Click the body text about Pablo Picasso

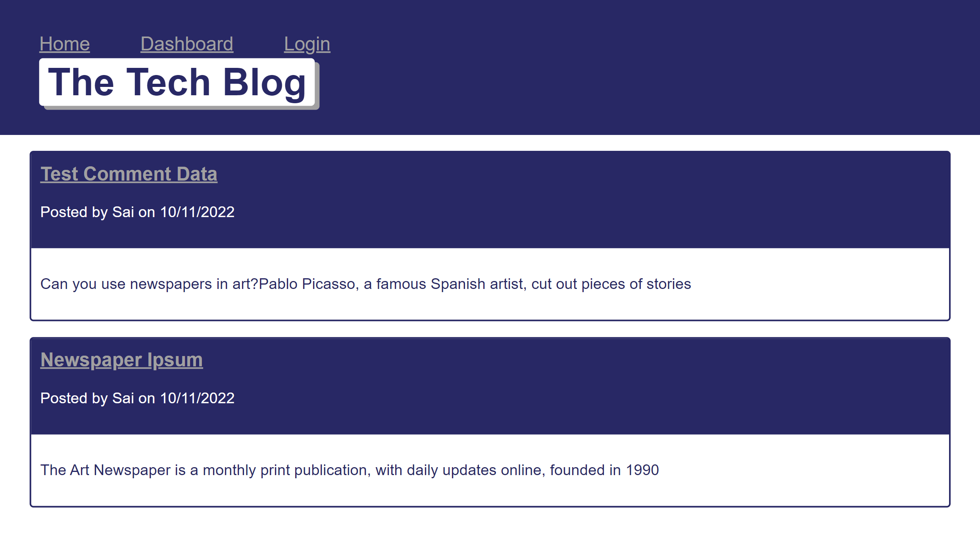click(365, 283)
